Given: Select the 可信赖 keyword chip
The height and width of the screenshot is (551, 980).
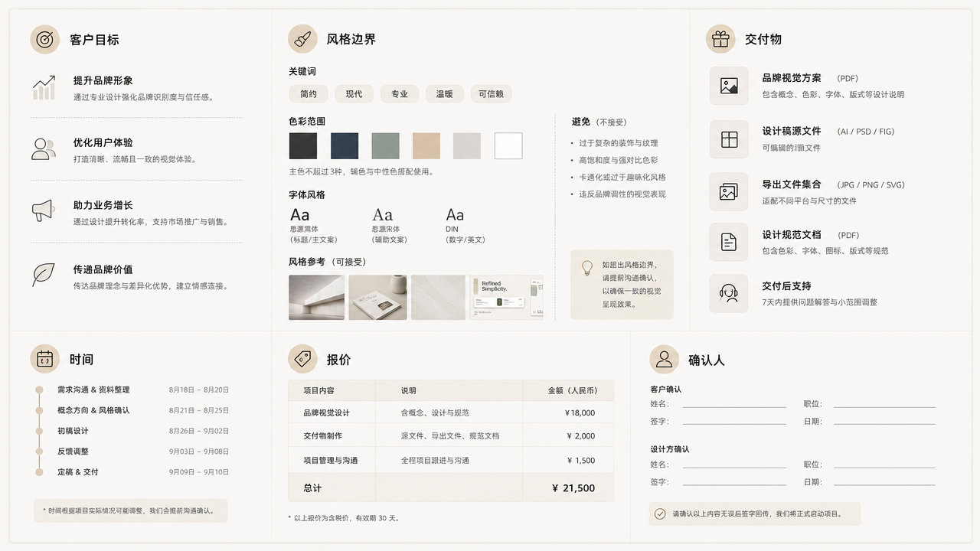Looking at the screenshot, I should (x=491, y=94).
